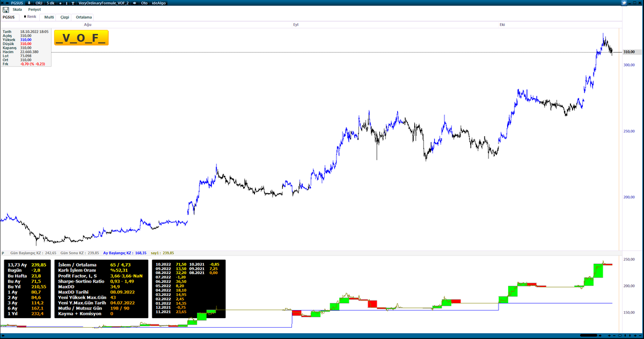Switch to the Çizgi tab
The image size is (644, 339).
click(64, 17)
